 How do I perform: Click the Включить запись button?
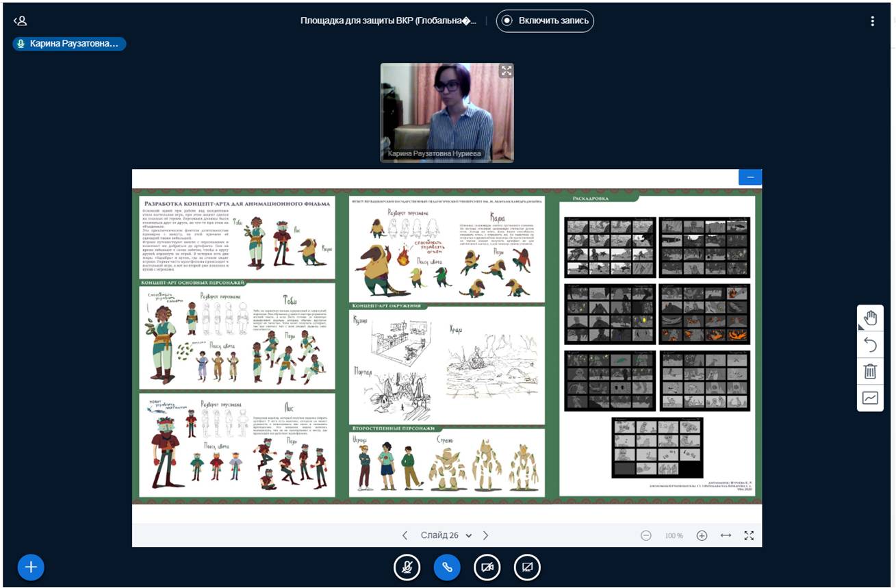tap(545, 21)
